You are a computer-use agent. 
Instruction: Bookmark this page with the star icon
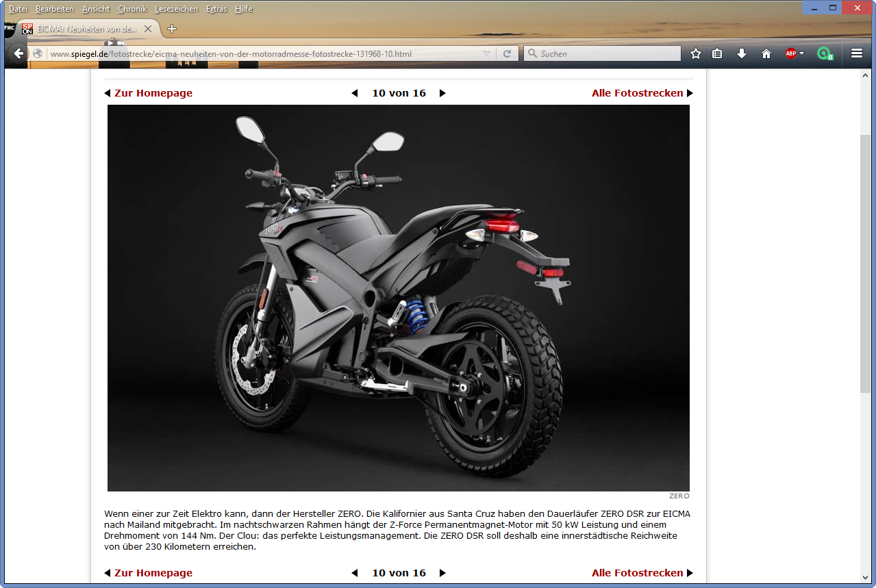pos(696,53)
